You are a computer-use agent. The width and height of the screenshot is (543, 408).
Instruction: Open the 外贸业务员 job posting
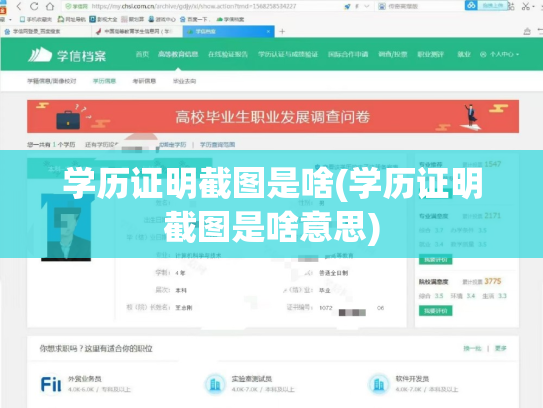84,379
